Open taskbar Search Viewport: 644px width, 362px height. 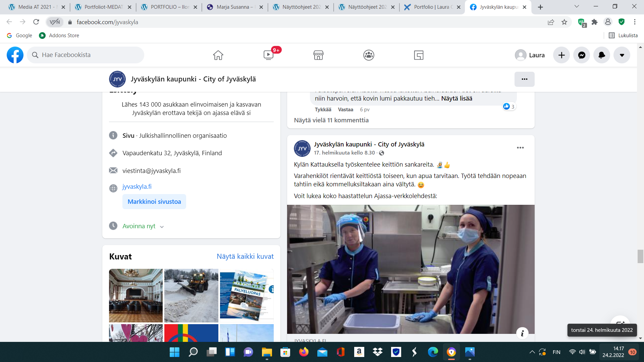[x=193, y=352]
